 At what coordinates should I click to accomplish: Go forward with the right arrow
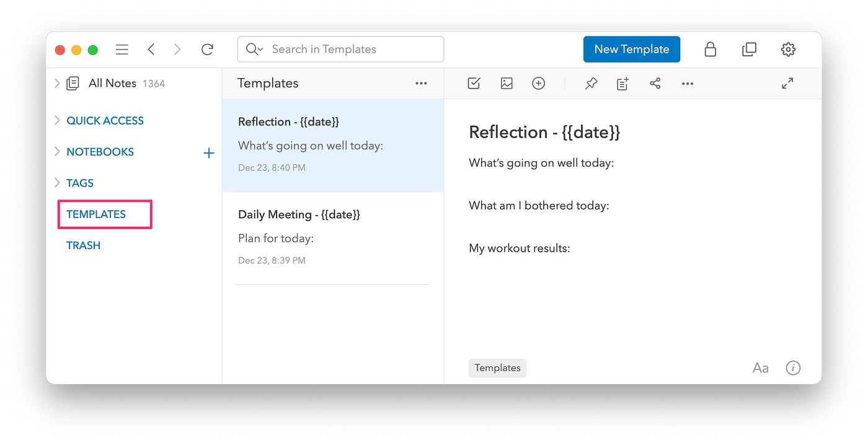tap(177, 50)
